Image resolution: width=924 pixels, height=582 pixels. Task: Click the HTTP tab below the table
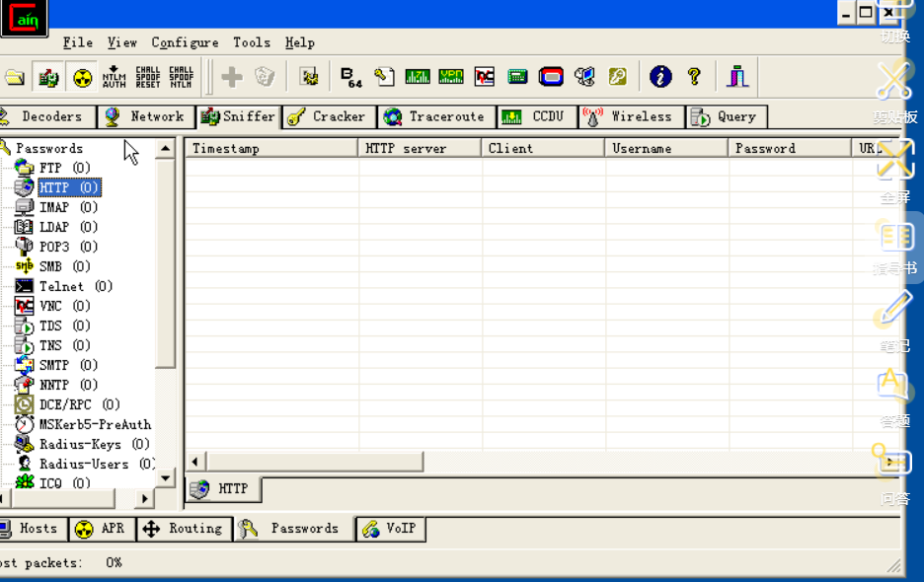pyautogui.click(x=223, y=489)
